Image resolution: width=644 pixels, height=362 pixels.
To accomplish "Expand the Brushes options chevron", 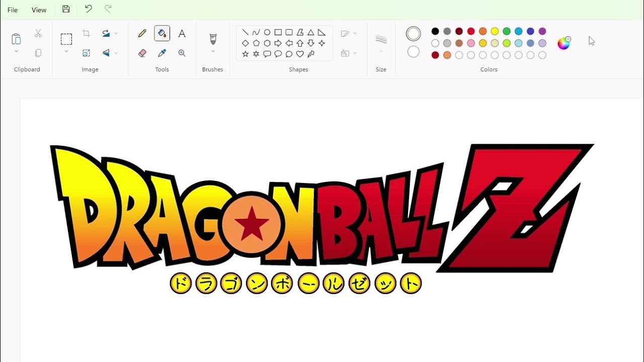I will [213, 51].
